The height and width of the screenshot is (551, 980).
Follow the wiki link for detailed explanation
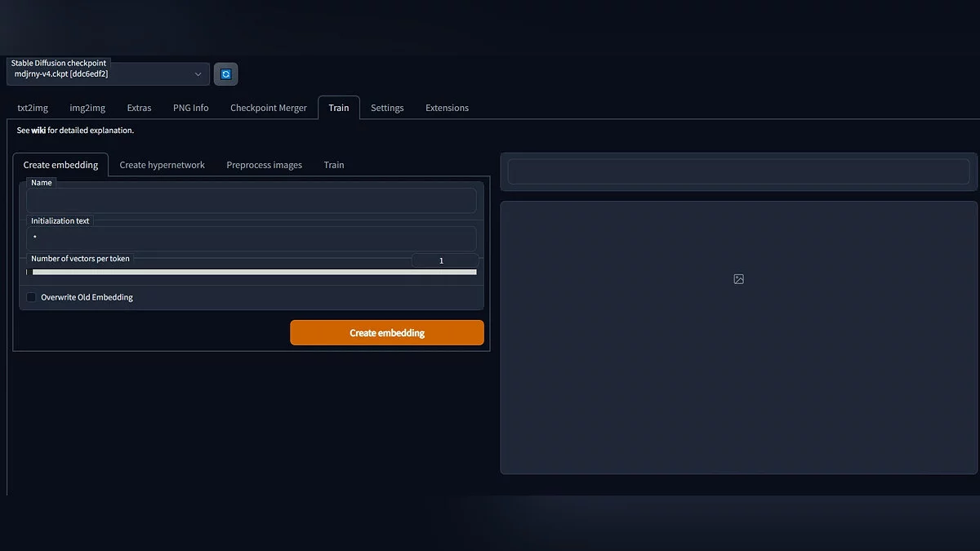pos(38,131)
